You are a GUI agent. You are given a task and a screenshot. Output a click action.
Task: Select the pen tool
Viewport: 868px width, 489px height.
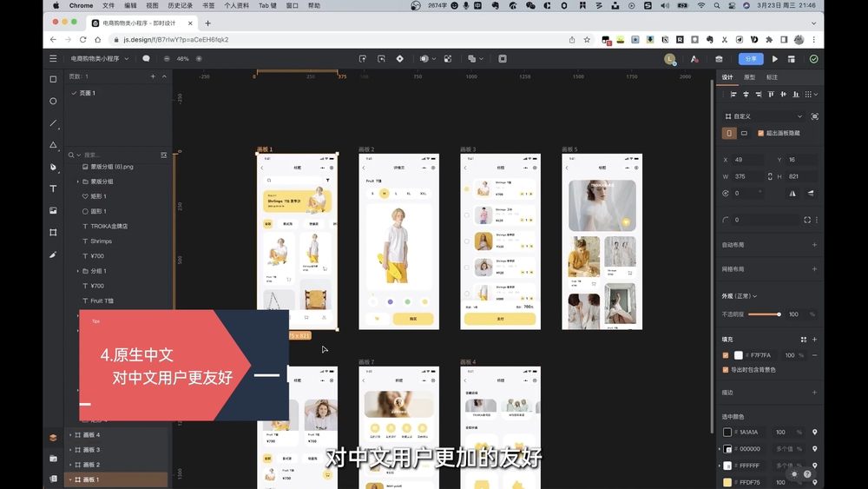pyautogui.click(x=53, y=167)
